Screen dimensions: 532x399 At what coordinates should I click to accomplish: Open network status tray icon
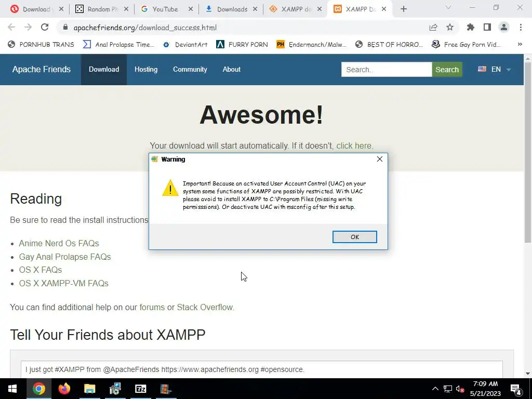tap(448, 389)
